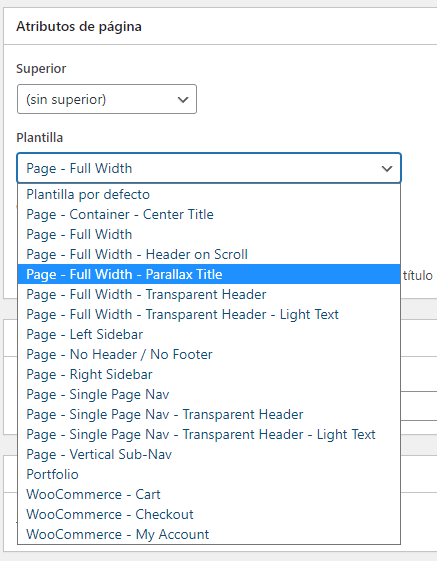The image size is (437, 561).
Task: Select the Page - Full Width option
Action: 209,234
